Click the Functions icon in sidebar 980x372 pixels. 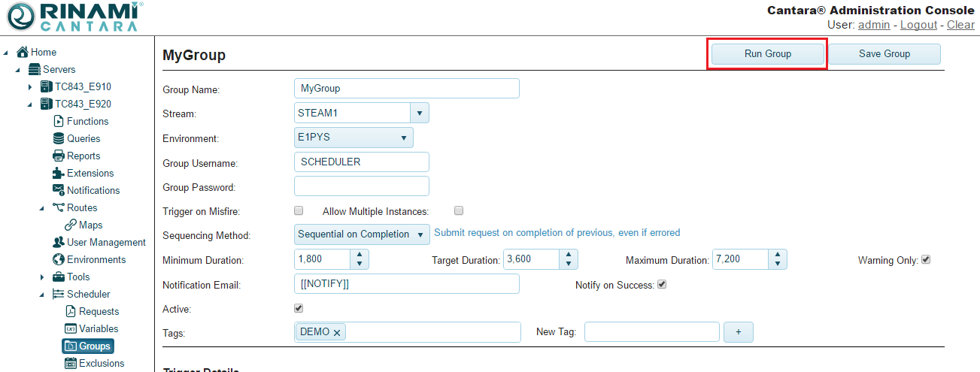click(x=59, y=121)
